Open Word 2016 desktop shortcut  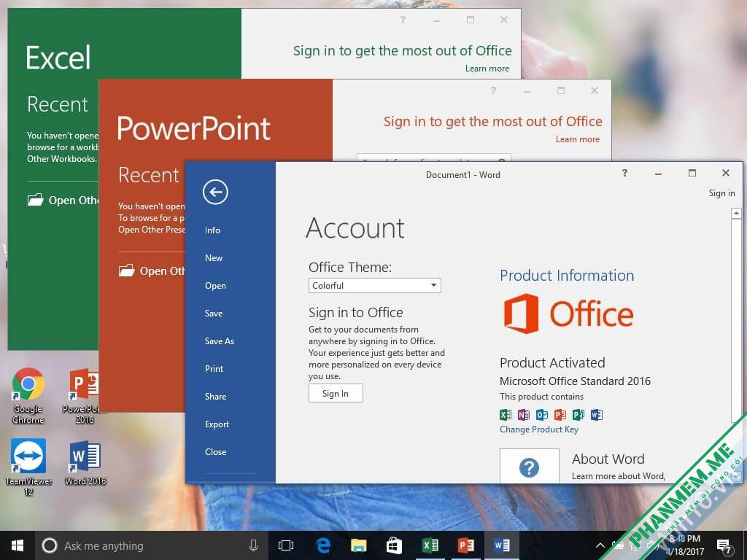pos(85,463)
